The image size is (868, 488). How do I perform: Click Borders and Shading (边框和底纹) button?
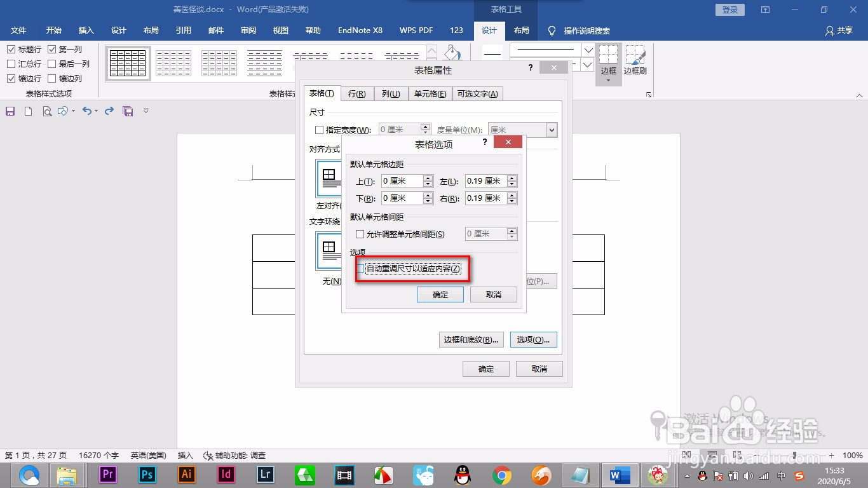pos(472,339)
